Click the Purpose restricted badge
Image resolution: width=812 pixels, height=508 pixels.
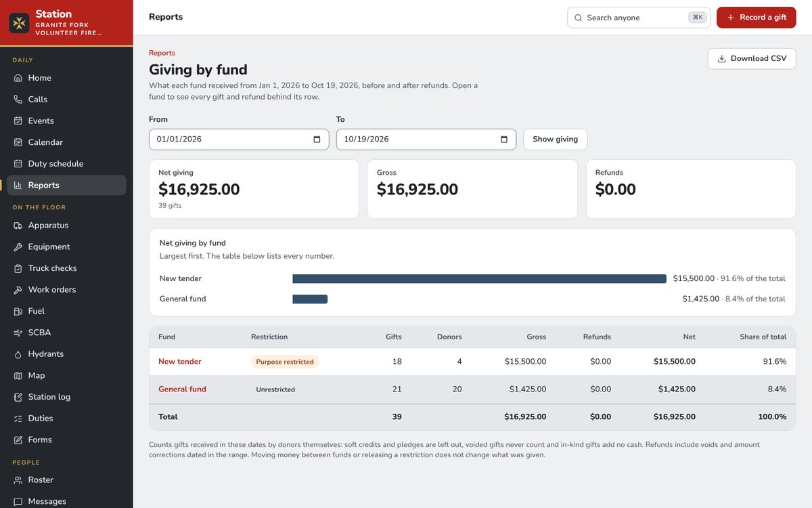point(285,362)
